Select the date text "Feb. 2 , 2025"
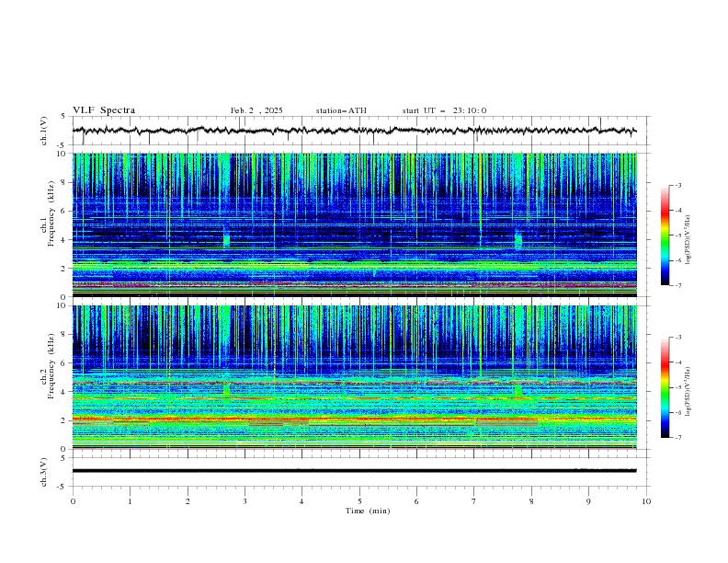Screen dimensions: 728x563 pos(256,110)
